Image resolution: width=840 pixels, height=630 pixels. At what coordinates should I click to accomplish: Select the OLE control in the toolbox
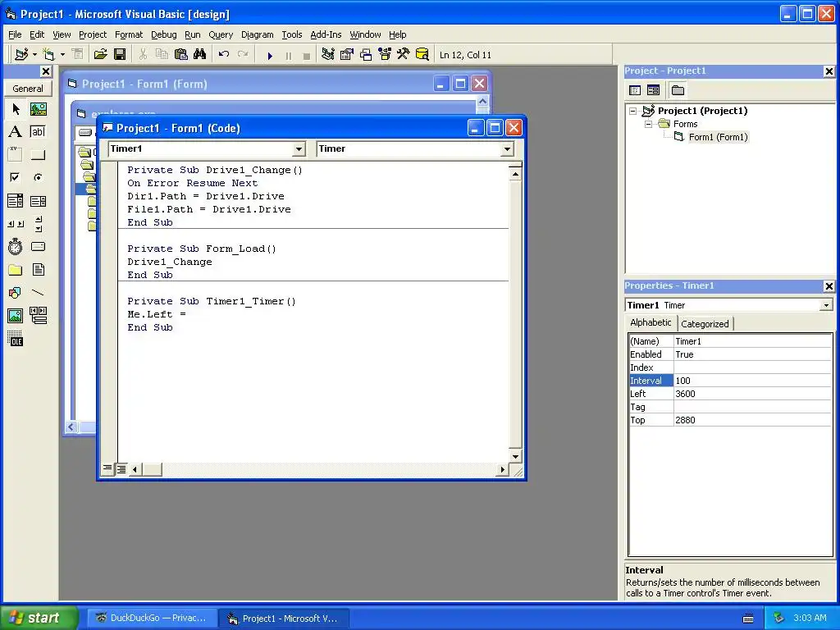pos(16,338)
